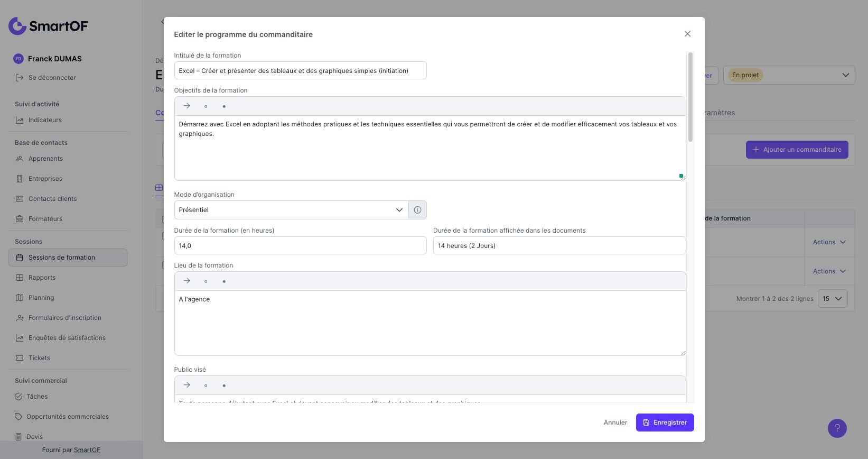
Task: Go to Planning in the sidebar
Action: pyautogui.click(x=41, y=298)
